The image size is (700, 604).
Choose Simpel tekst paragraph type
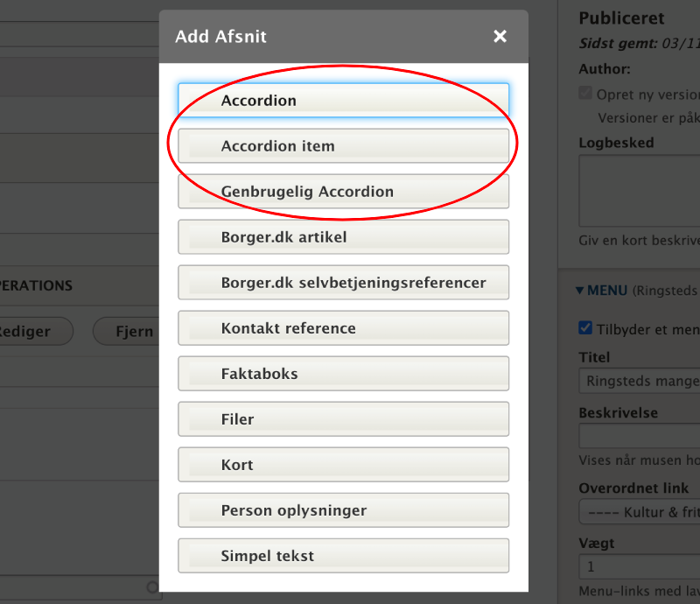coord(343,556)
